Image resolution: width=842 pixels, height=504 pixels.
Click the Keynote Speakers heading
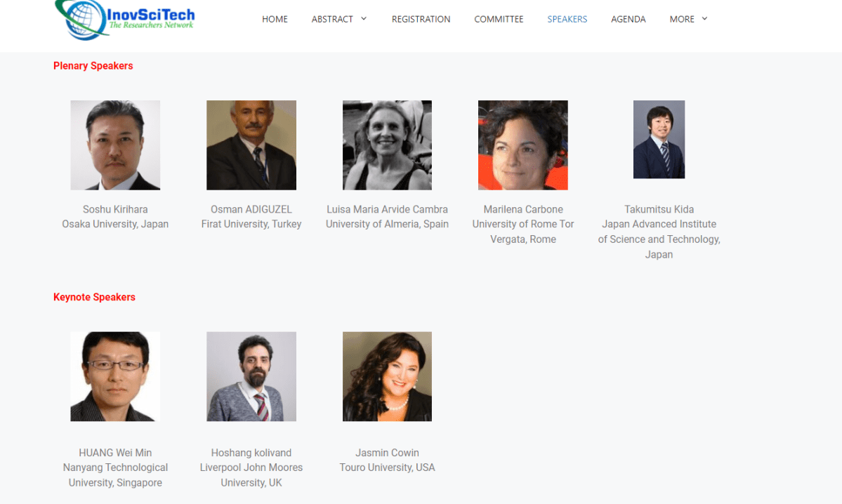pyautogui.click(x=94, y=298)
